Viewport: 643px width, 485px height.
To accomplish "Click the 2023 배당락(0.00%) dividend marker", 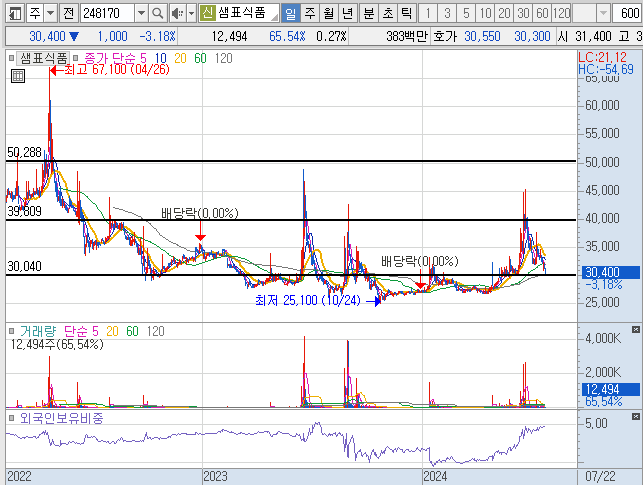I will (200, 213).
